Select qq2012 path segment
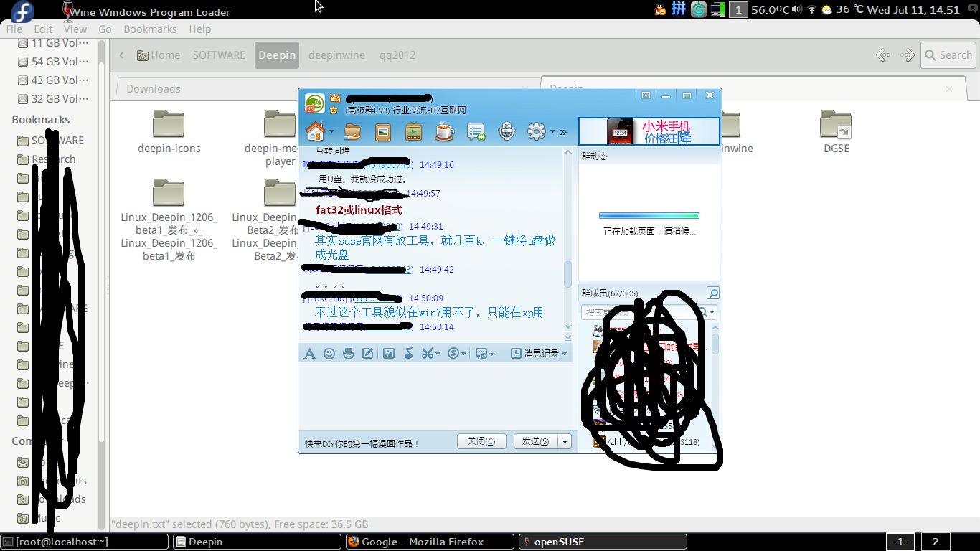Screen dimensions: 980x551 click(397, 55)
